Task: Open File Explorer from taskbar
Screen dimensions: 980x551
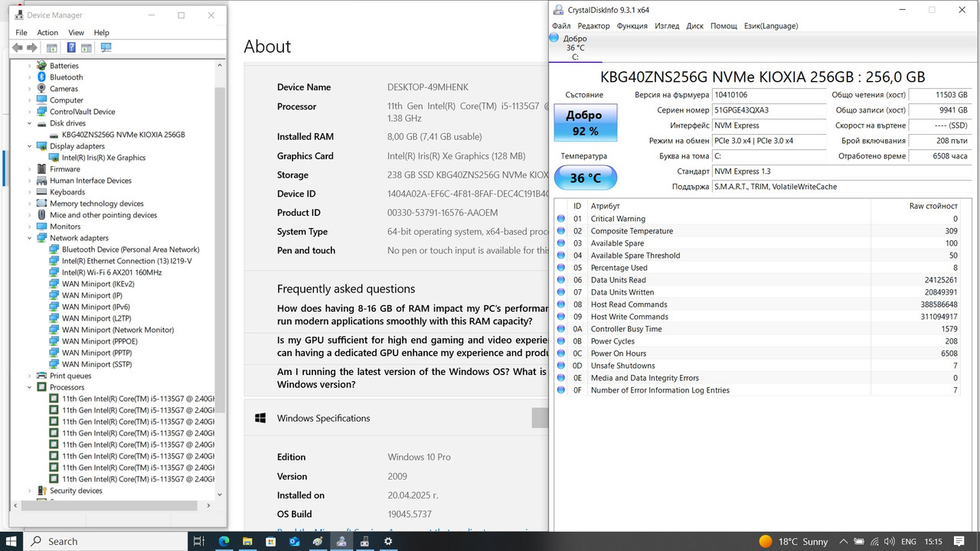Action: pyautogui.click(x=248, y=541)
